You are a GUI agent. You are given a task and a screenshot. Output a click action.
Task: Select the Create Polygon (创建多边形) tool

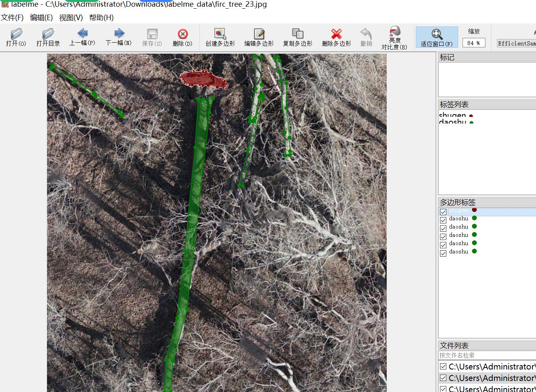pyautogui.click(x=220, y=37)
